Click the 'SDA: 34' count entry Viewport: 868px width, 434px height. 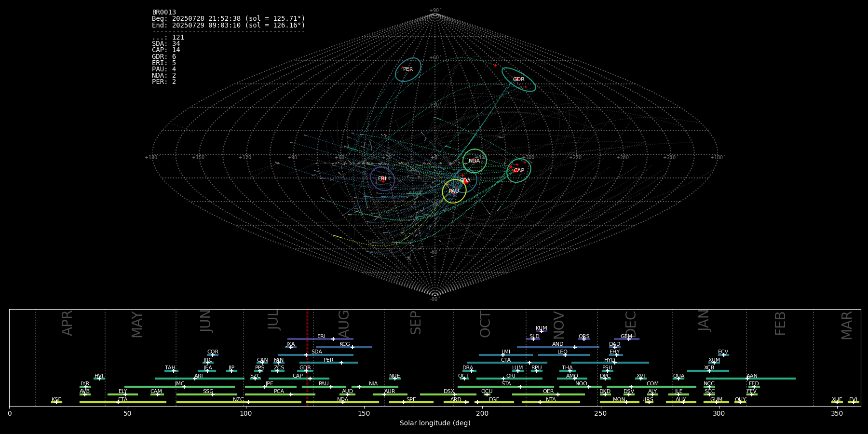tap(166, 44)
